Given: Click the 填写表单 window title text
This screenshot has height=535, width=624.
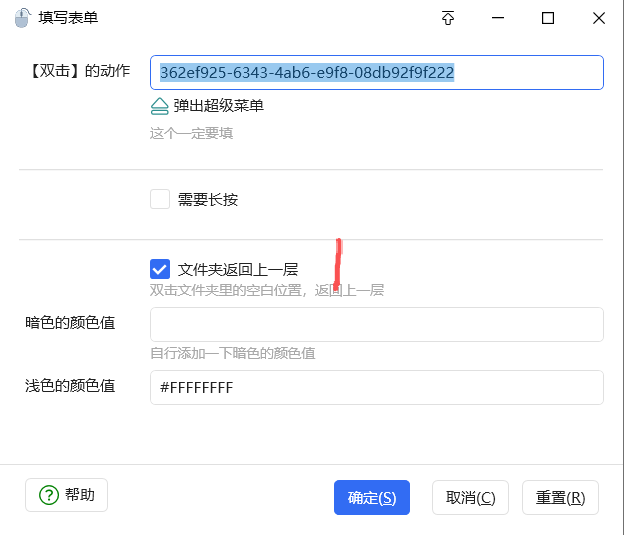Looking at the screenshot, I should 68,18.
